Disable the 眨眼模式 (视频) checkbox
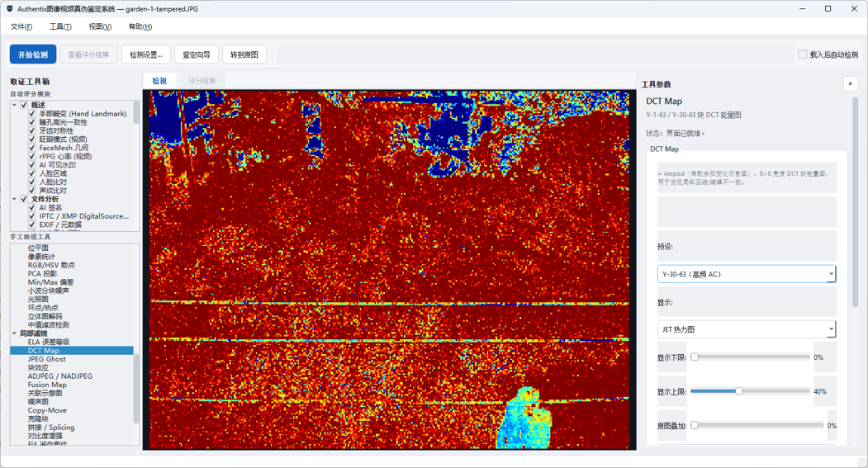Screen dimensions: 868x468 [32, 139]
